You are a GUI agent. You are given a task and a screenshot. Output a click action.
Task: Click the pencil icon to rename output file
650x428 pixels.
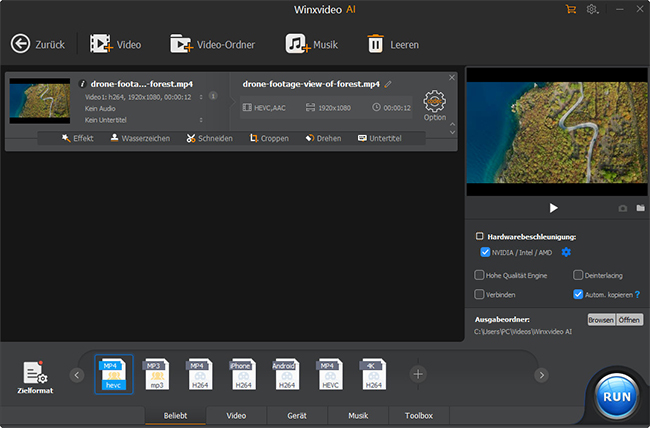tap(388, 84)
